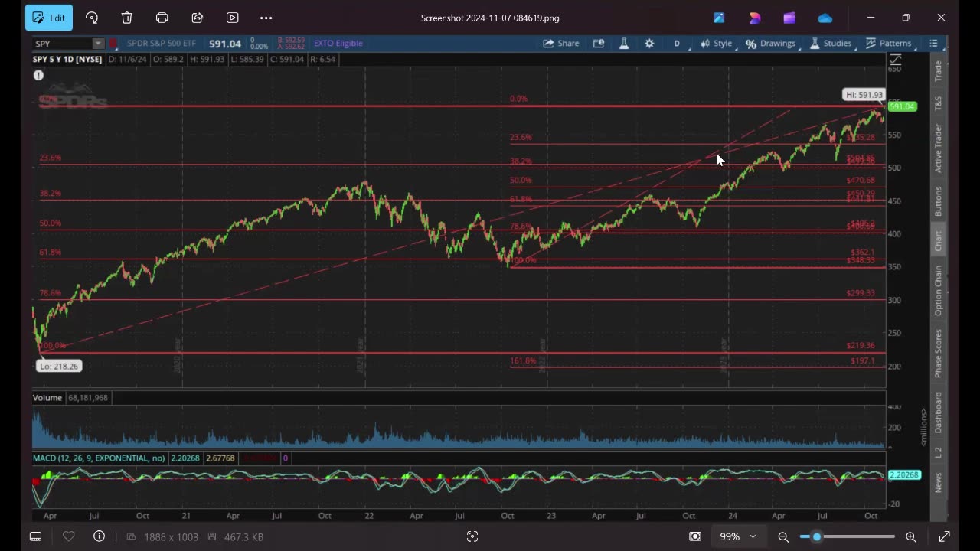Screen dimensions: 980x551
Task: Open the three-dot See more menu
Action: (266, 18)
